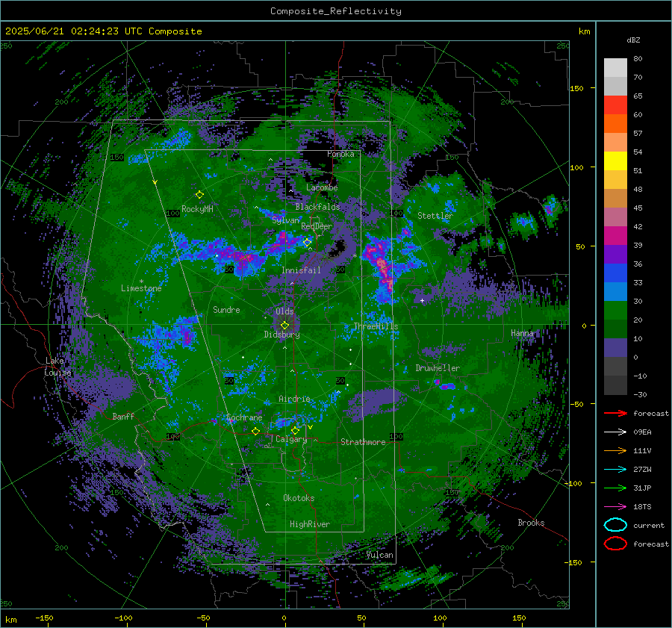Screen dimensions: 672x628
Task: Click the Composite_Reflectivity title
Action: point(335,11)
